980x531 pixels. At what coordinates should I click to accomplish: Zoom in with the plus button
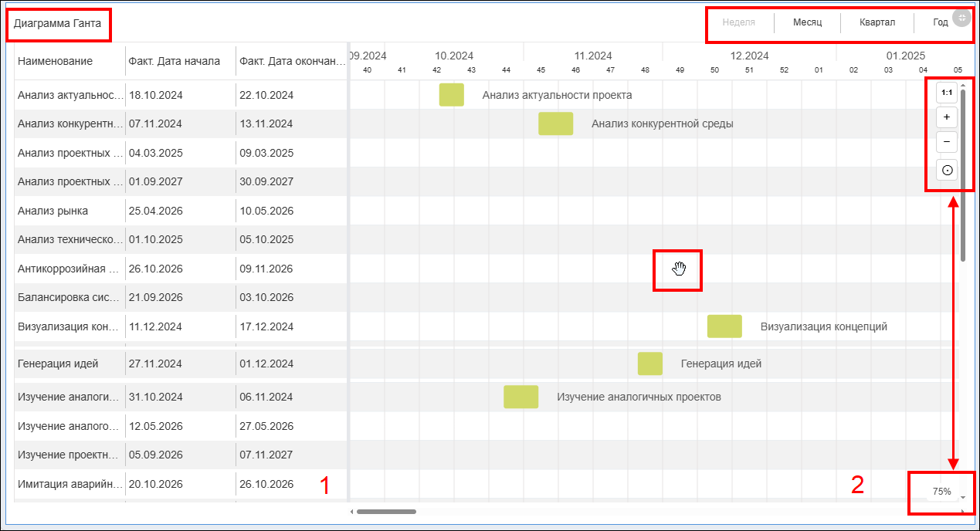coord(947,117)
